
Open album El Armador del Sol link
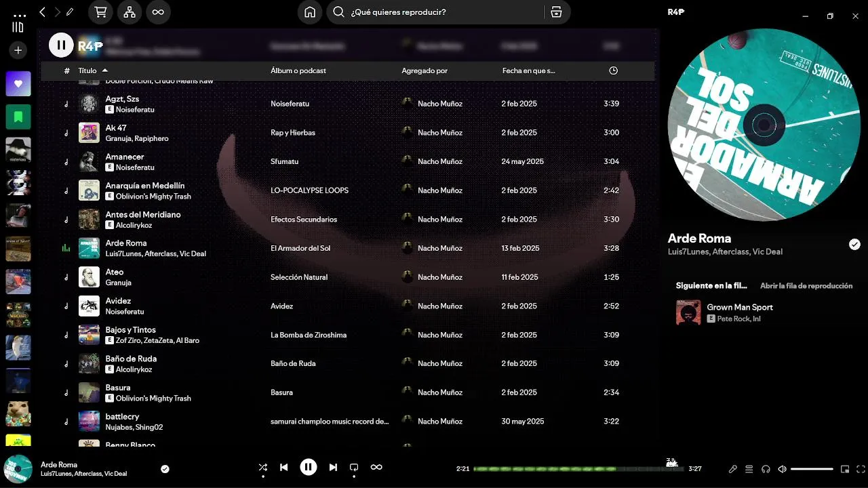tap(300, 248)
